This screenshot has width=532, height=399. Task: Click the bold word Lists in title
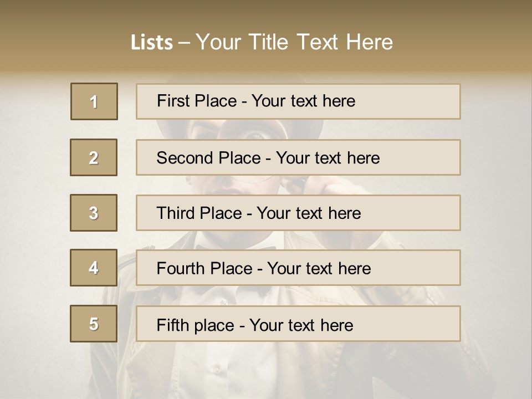pos(151,43)
